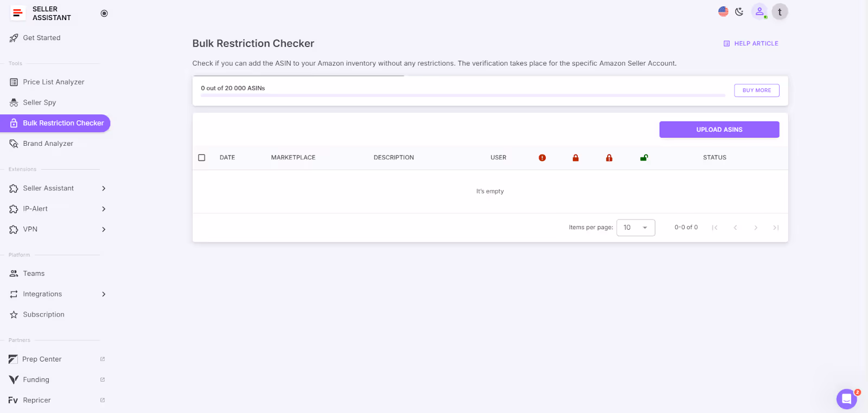Click the Prep Center logo icon
868x413 pixels.
pos(13,359)
